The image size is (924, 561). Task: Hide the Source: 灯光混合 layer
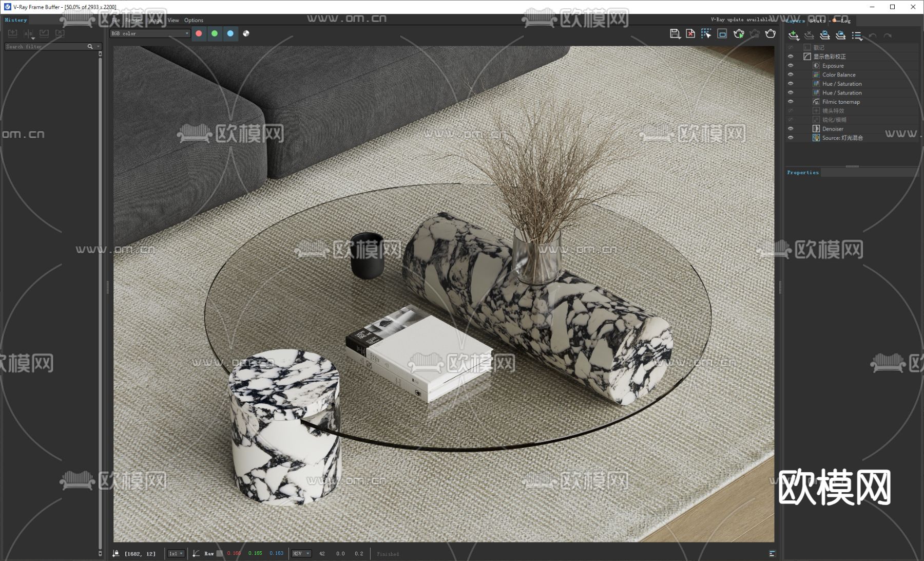(x=791, y=138)
